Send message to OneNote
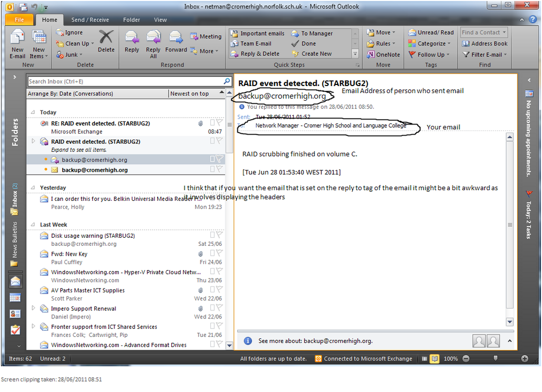The image size is (542, 392). pyautogui.click(x=383, y=55)
